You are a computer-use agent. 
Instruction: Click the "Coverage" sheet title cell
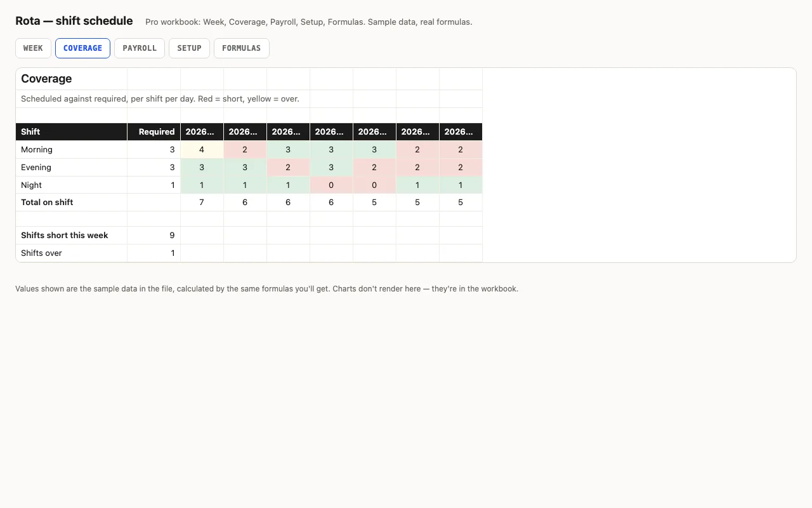point(72,79)
